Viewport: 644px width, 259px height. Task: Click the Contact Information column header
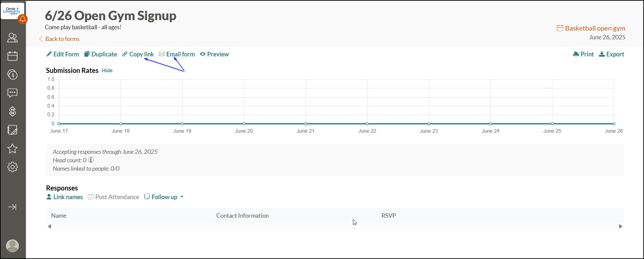coord(242,216)
